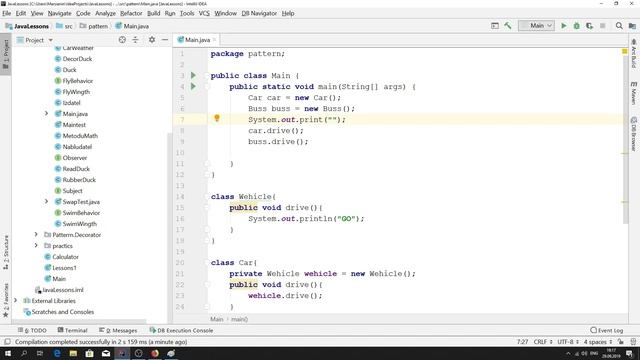Click the status bar tool windows toggle icon
The width and height of the screenshot is (640, 360).
7,342
